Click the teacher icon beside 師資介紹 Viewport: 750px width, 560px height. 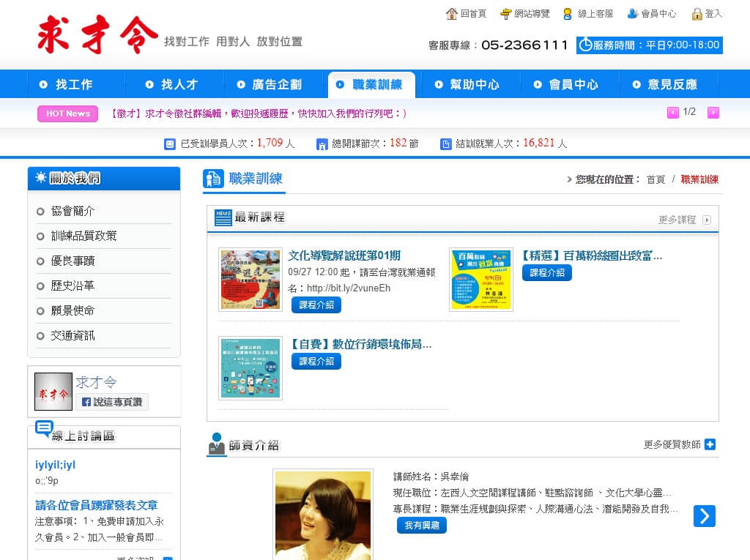pos(217,444)
